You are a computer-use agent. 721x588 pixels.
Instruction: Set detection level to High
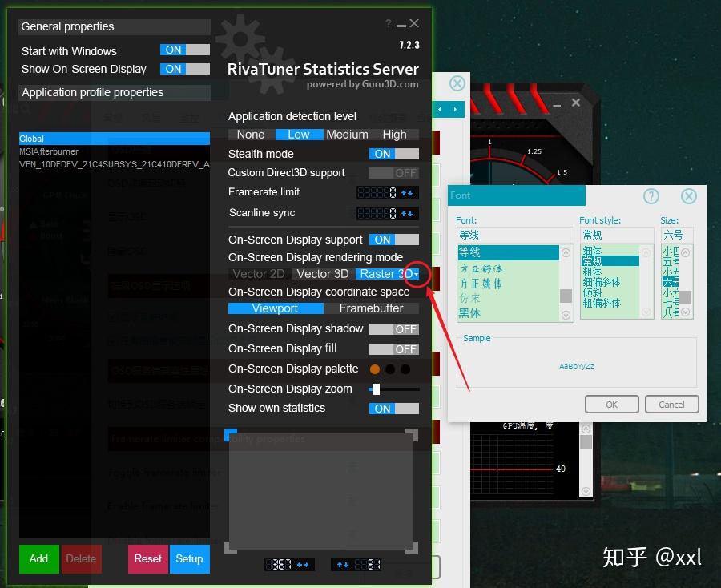(394, 135)
